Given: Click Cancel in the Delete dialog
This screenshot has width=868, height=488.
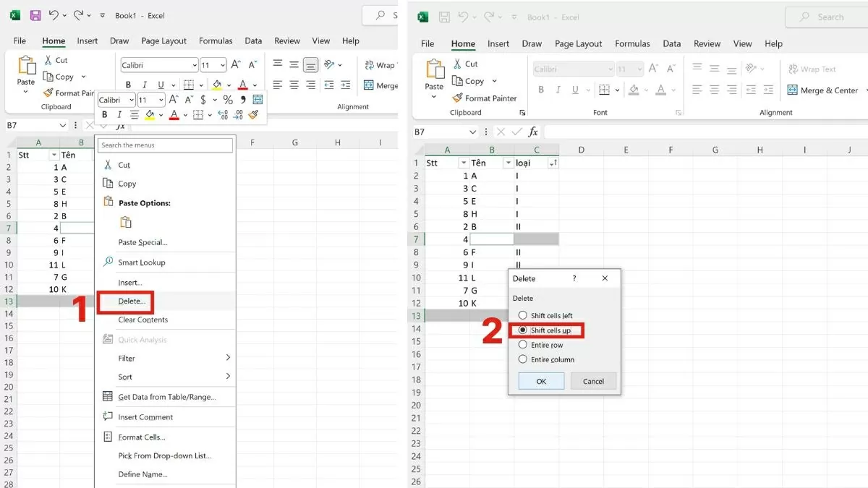Looking at the screenshot, I should (593, 381).
